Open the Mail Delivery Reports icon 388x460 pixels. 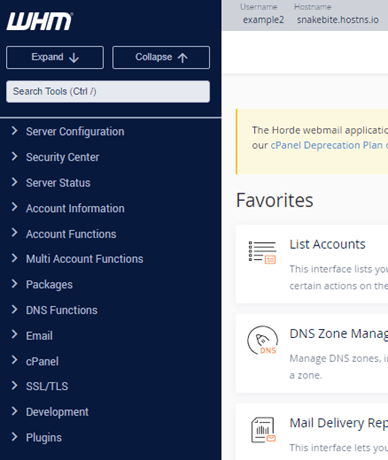click(263, 430)
